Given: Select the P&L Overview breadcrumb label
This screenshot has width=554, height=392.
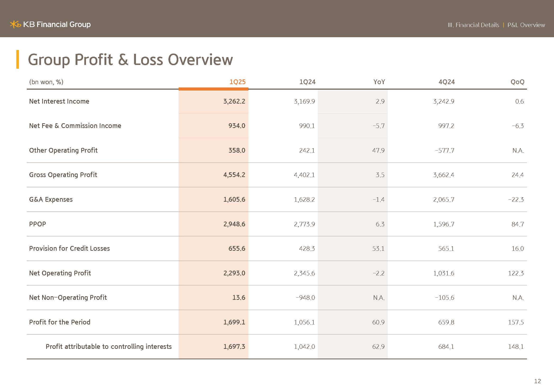Looking at the screenshot, I should [x=526, y=25].
